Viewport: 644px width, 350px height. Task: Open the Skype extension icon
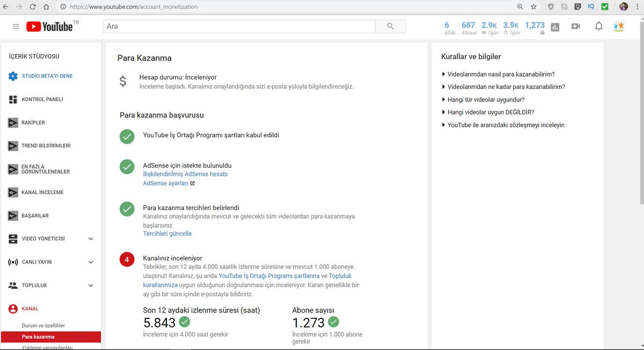coord(564,7)
